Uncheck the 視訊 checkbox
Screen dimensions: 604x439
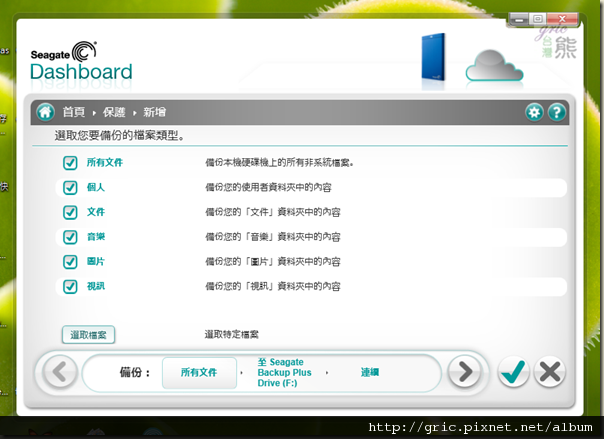[x=70, y=287]
